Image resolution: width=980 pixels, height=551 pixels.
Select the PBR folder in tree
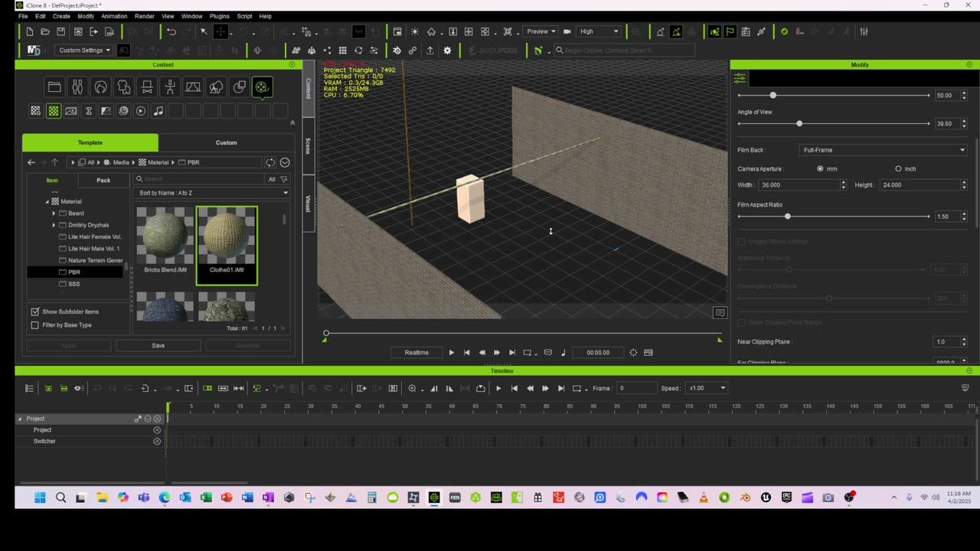tap(74, 272)
